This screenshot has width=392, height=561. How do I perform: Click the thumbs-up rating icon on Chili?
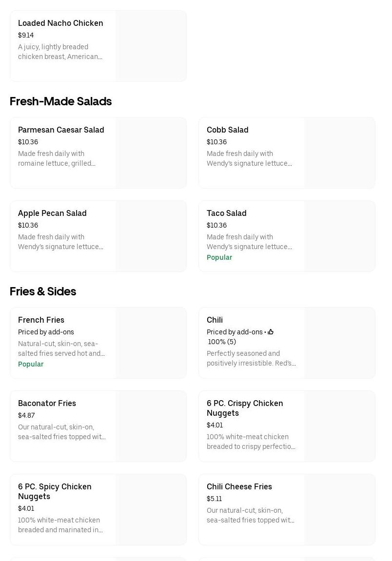tap(271, 332)
